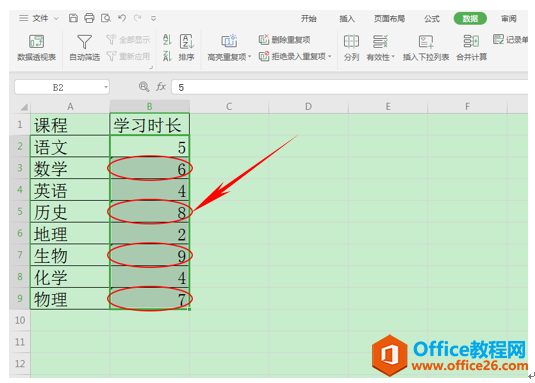Screen dimensions: 535x383
Task: Click the formula bar showing 5
Action: click(x=349, y=88)
